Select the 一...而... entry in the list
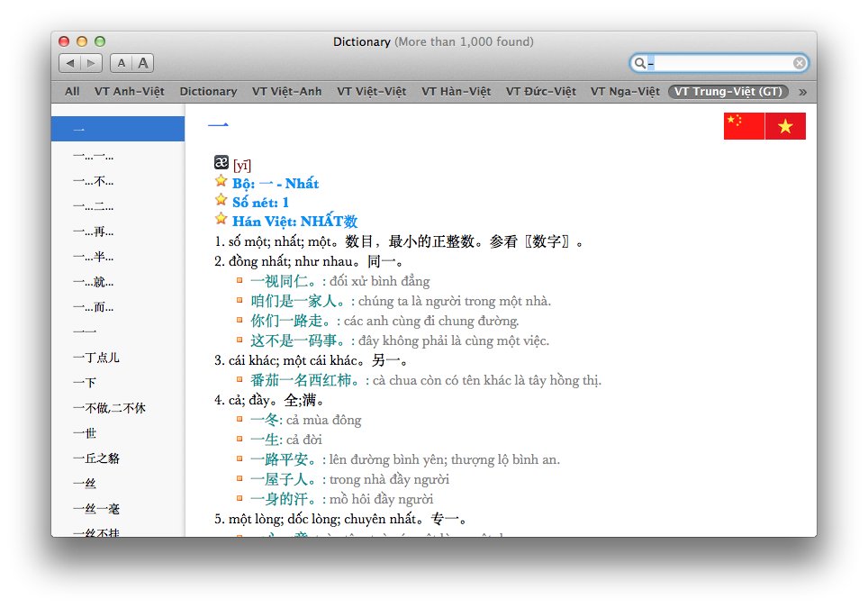This screenshot has width=868, height=608. click(x=118, y=307)
